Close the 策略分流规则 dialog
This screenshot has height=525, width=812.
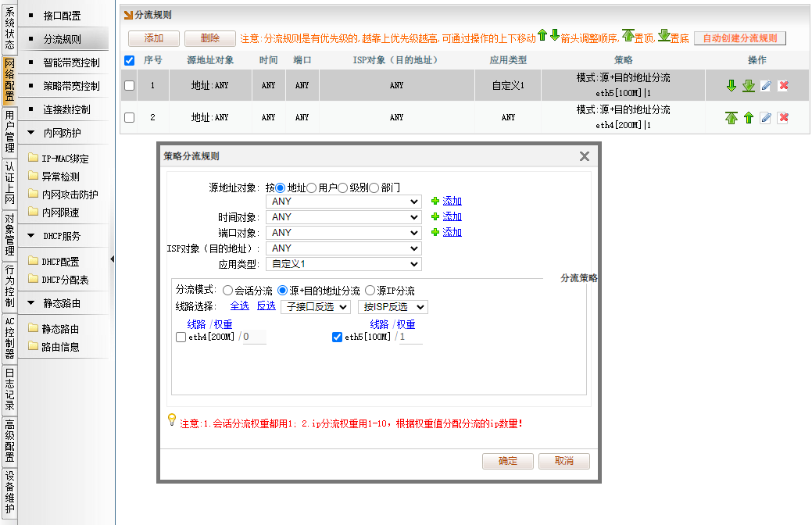pyautogui.click(x=584, y=156)
